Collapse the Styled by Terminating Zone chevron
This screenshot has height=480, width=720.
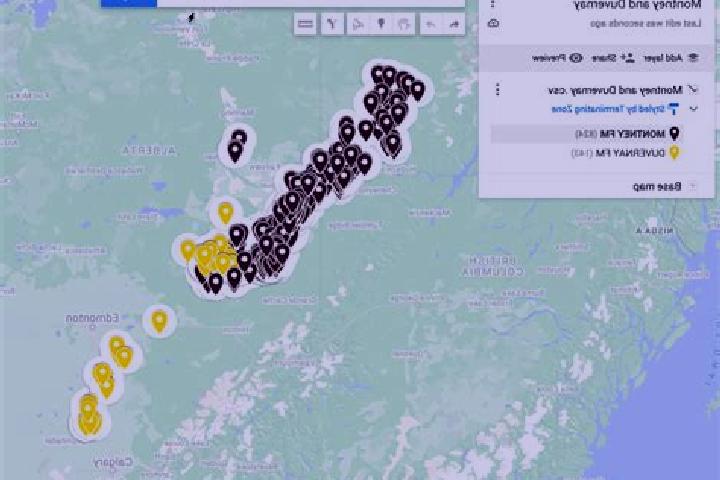pos(693,109)
